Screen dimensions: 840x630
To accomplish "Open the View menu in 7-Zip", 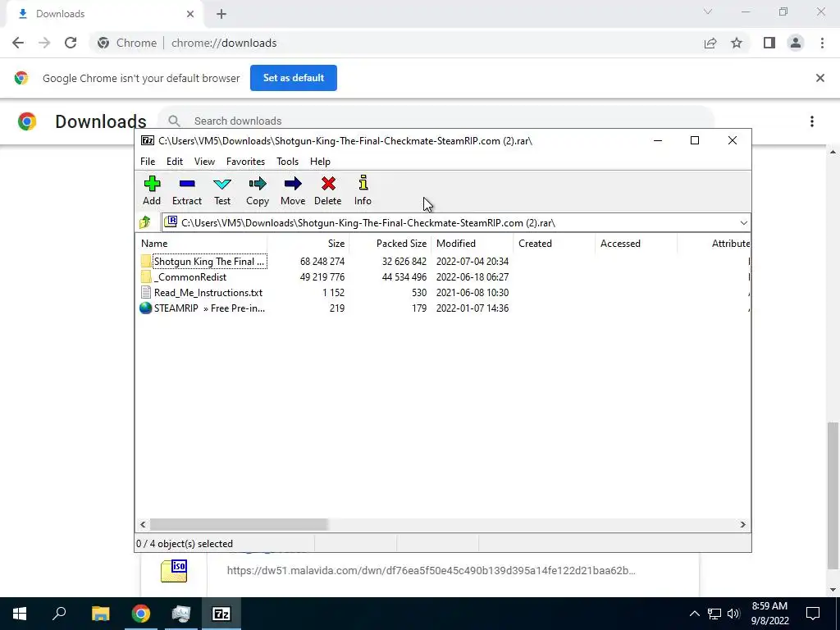I will 204,162.
